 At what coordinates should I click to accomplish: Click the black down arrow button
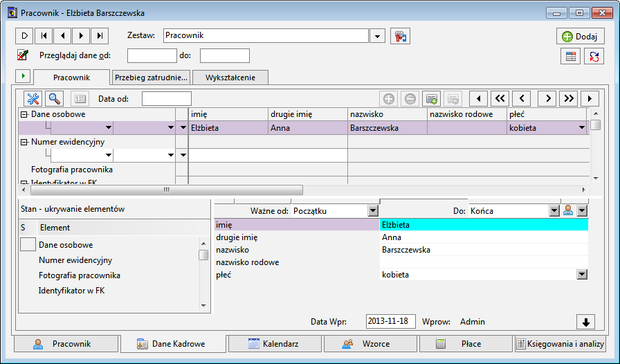click(586, 322)
